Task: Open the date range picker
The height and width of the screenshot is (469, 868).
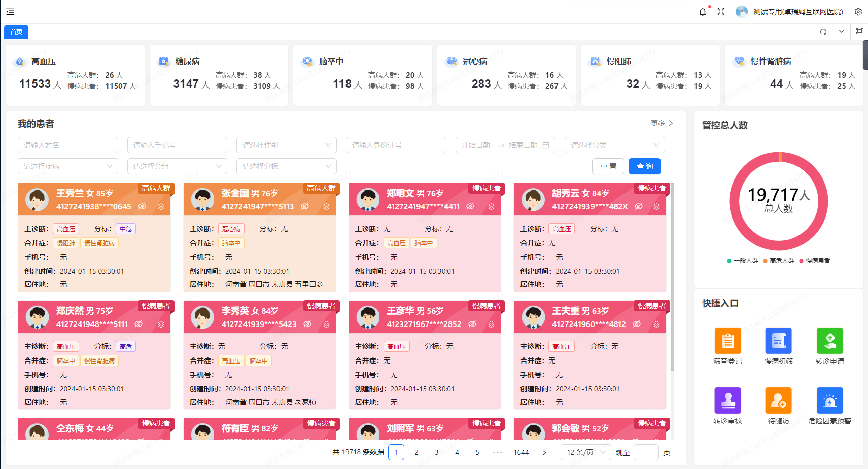Action: (x=505, y=145)
